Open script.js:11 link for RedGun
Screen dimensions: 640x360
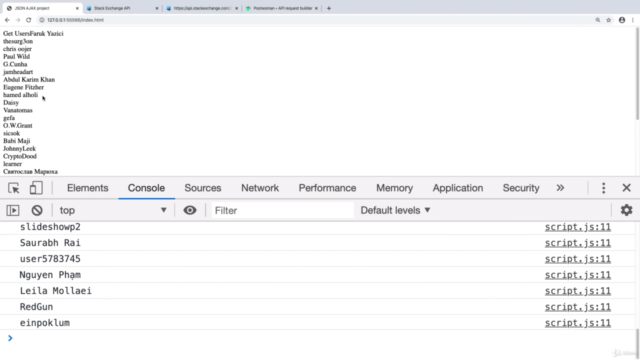578,307
